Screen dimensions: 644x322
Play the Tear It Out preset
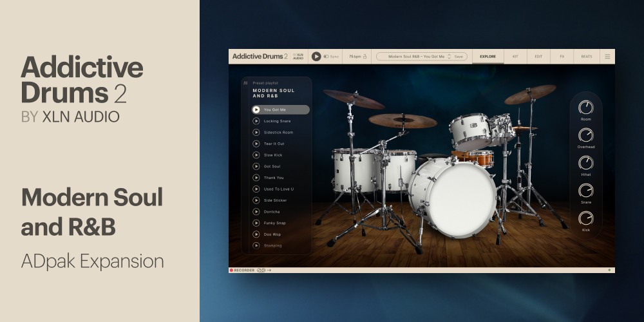tap(256, 144)
